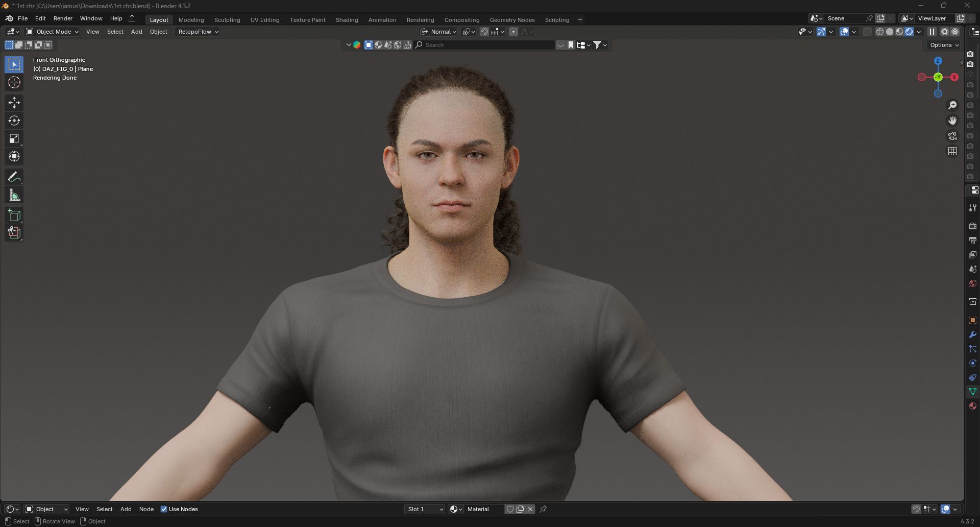Toggle snapping magnet in the header
This screenshot has width=980, height=527.
(484, 32)
